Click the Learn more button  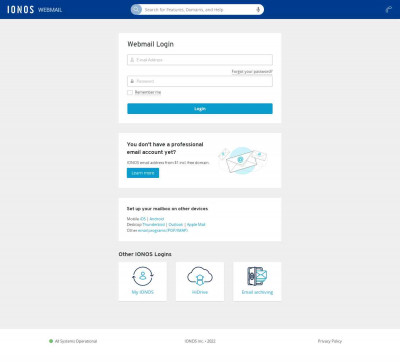point(143,173)
